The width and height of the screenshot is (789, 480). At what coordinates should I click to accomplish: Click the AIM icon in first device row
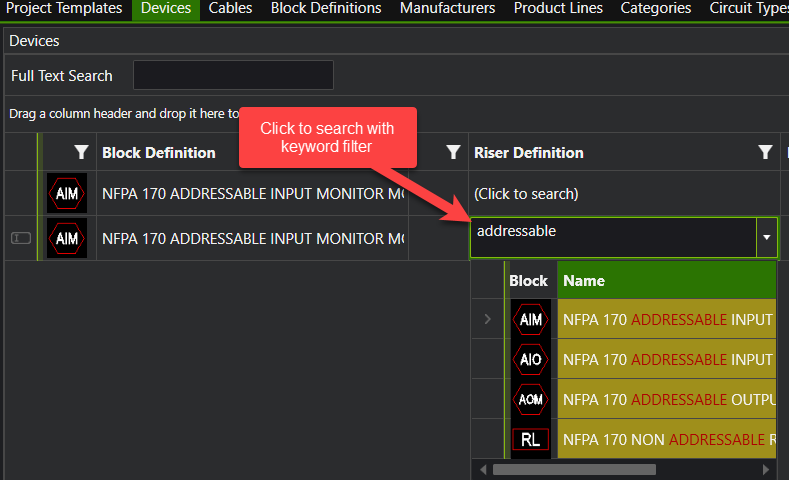click(68, 193)
